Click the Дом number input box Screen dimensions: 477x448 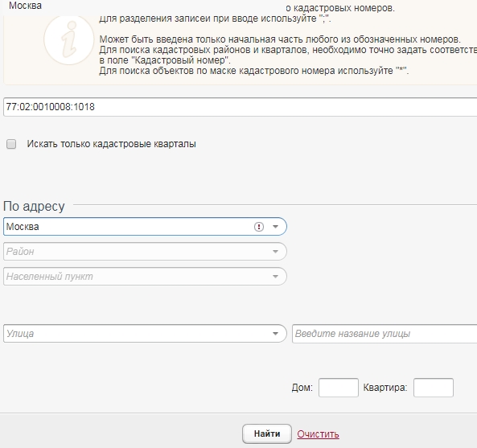[x=339, y=388]
